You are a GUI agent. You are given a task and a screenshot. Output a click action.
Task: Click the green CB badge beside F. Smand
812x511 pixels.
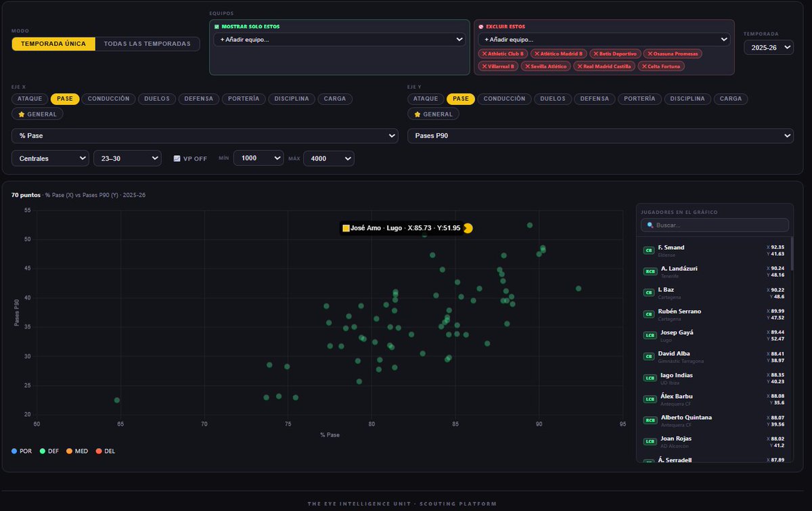click(x=649, y=250)
